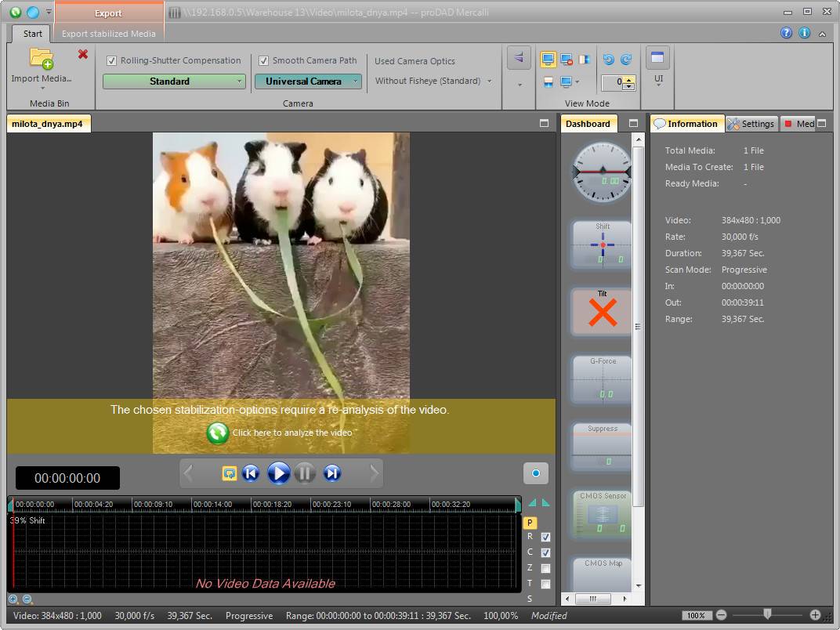Toggle Rolling-Shutter Compensation checkbox
840x630 pixels.
point(111,60)
